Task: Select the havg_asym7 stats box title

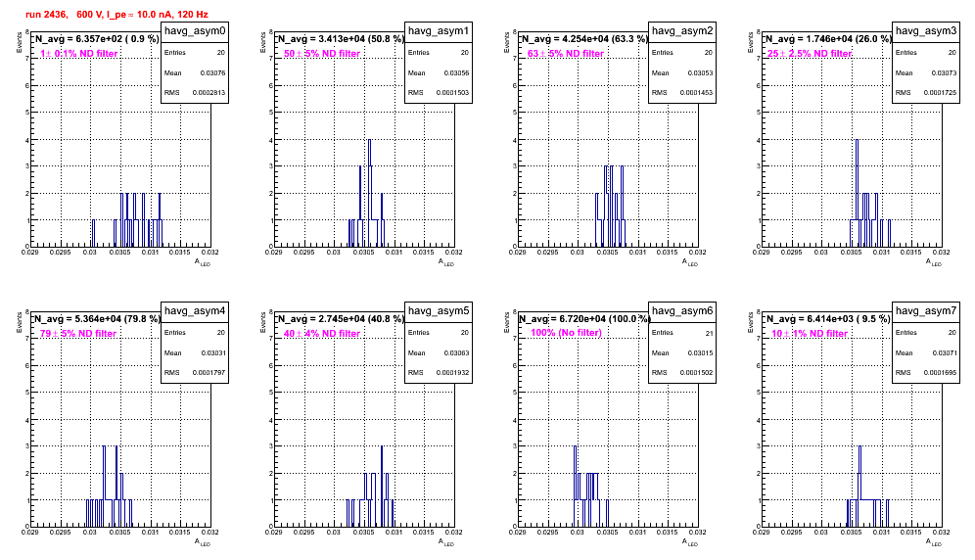Action: [x=926, y=311]
